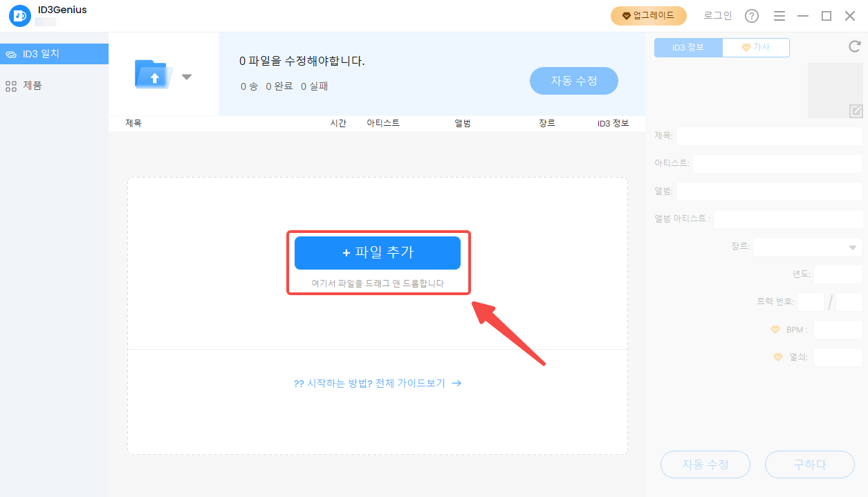Open the 전체 가이드보기 guide link
This screenshot has width=868, height=497.
[378, 383]
